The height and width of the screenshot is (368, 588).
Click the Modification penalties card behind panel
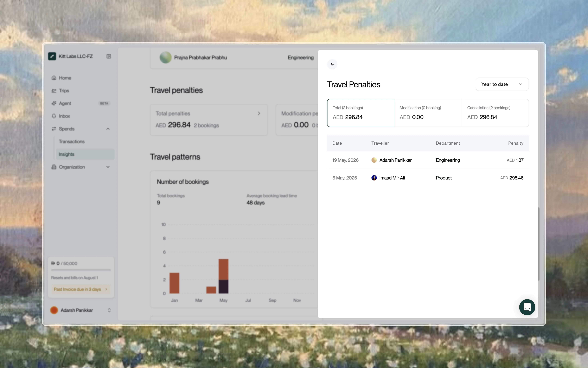297,120
